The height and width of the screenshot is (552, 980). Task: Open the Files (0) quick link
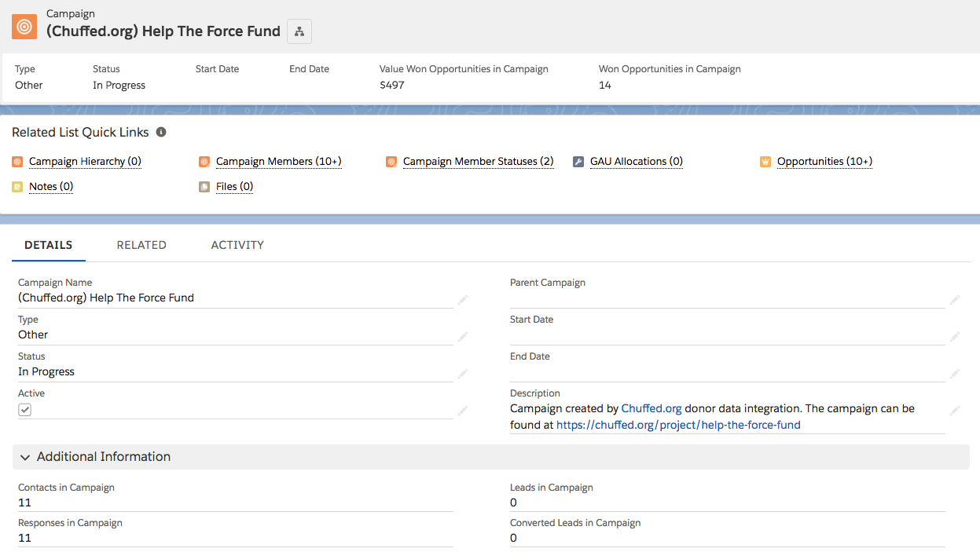(234, 187)
